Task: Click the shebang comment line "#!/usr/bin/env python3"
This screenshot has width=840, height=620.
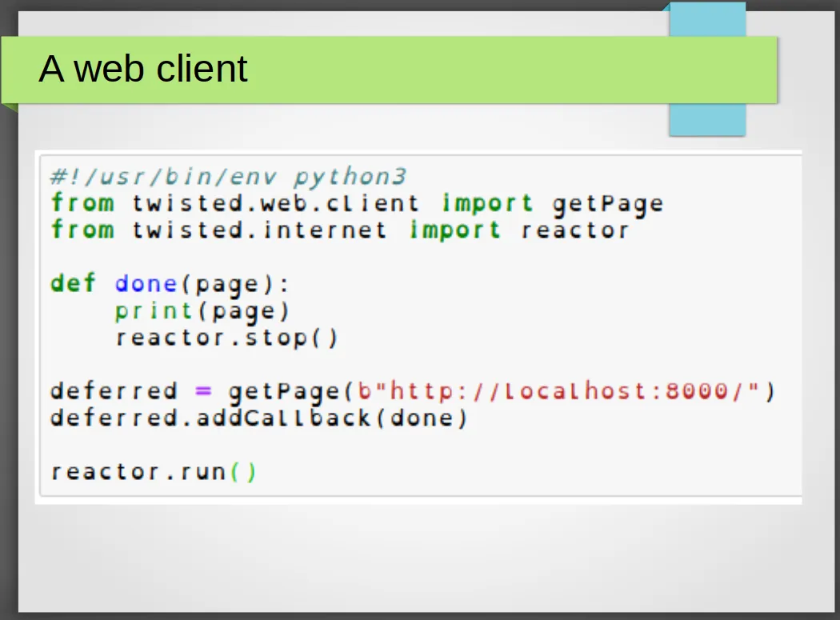Action: pyautogui.click(x=229, y=177)
